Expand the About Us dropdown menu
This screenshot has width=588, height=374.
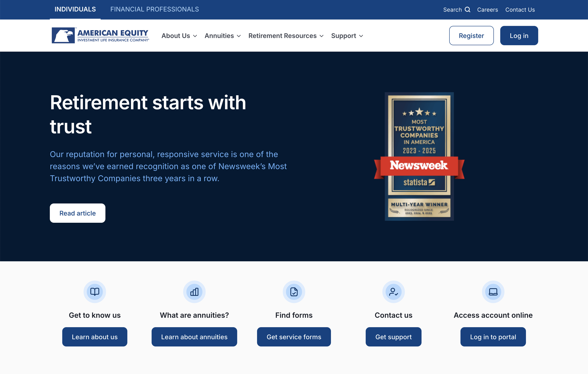pos(179,36)
